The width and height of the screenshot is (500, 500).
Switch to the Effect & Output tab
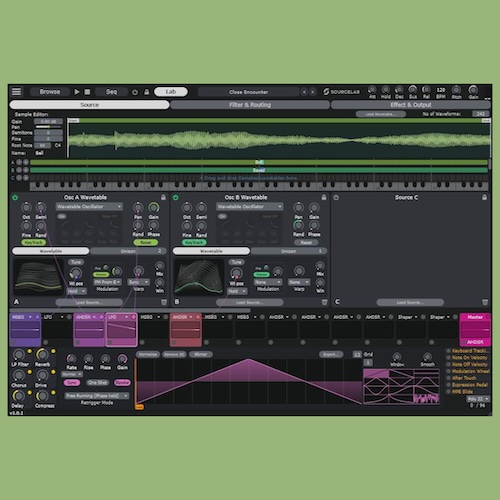click(x=411, y=105)
